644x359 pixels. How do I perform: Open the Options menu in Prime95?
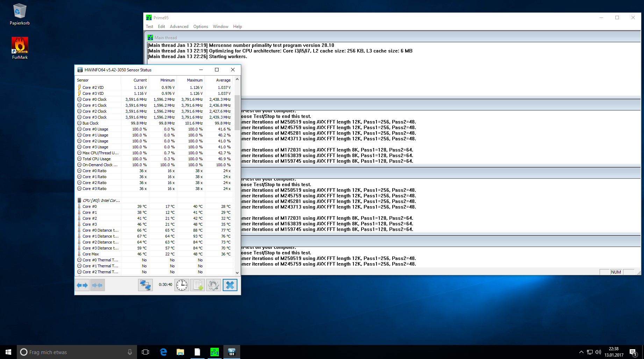click(201, 27)
